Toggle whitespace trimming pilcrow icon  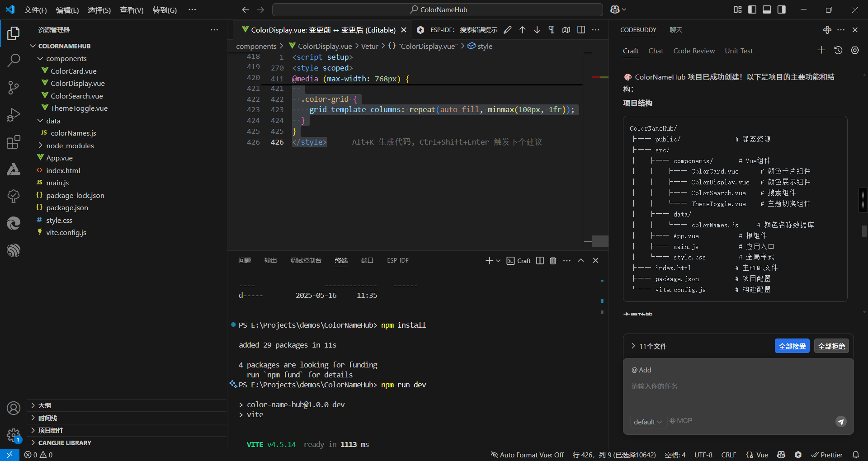point(552,30)
